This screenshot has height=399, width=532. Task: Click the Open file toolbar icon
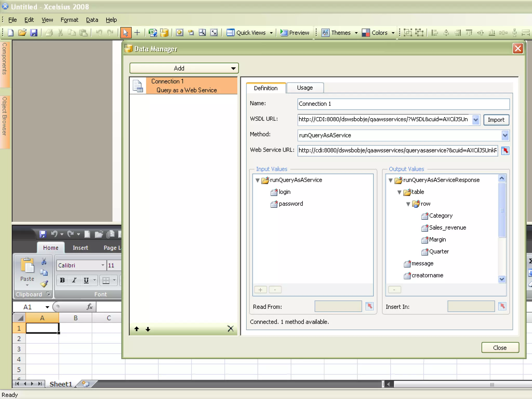click(x=22, y=33)
